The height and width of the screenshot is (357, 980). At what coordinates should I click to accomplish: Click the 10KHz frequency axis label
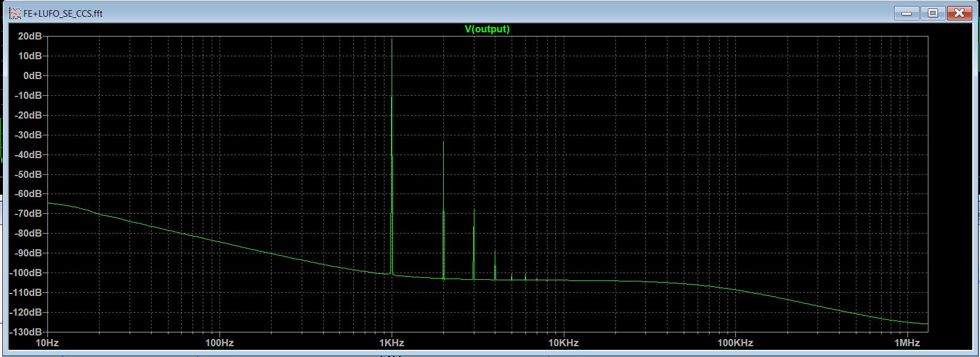(x=564, y=343)
